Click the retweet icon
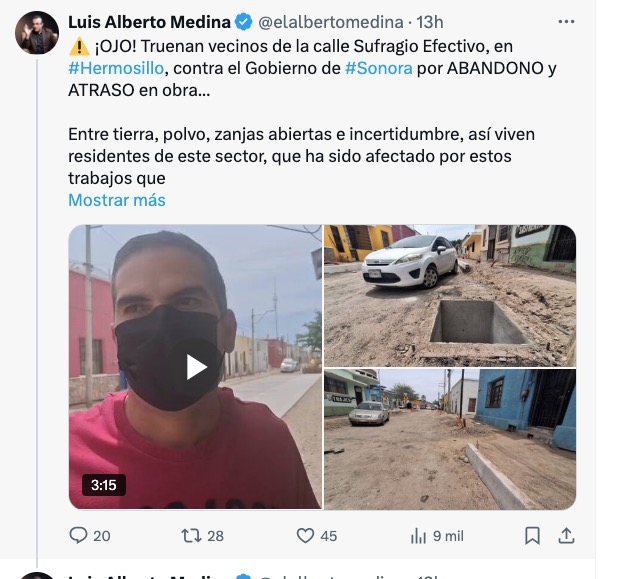The image size is (622, 579). click(x=191, y=536)
